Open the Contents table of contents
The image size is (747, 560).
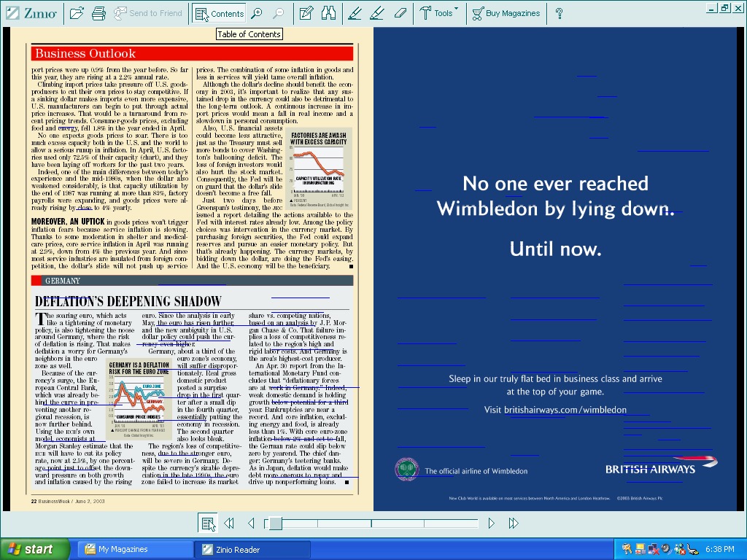(220, 13)
